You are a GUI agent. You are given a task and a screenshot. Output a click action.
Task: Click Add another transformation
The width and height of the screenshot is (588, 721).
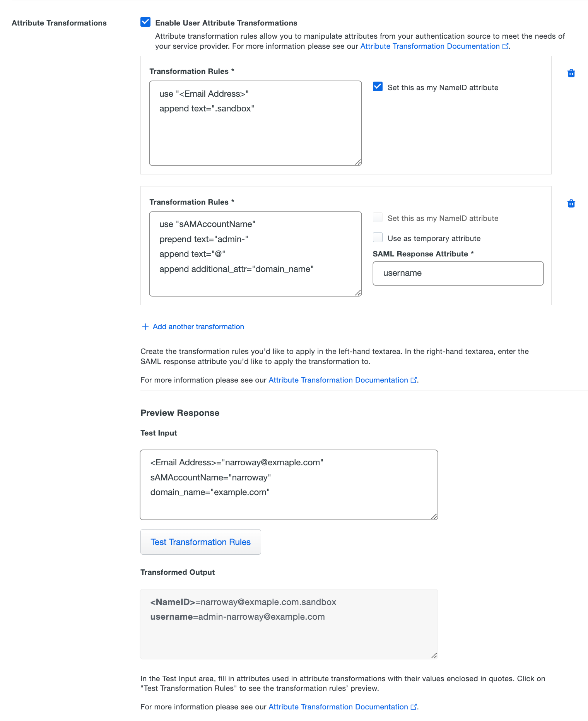[198, 327]
